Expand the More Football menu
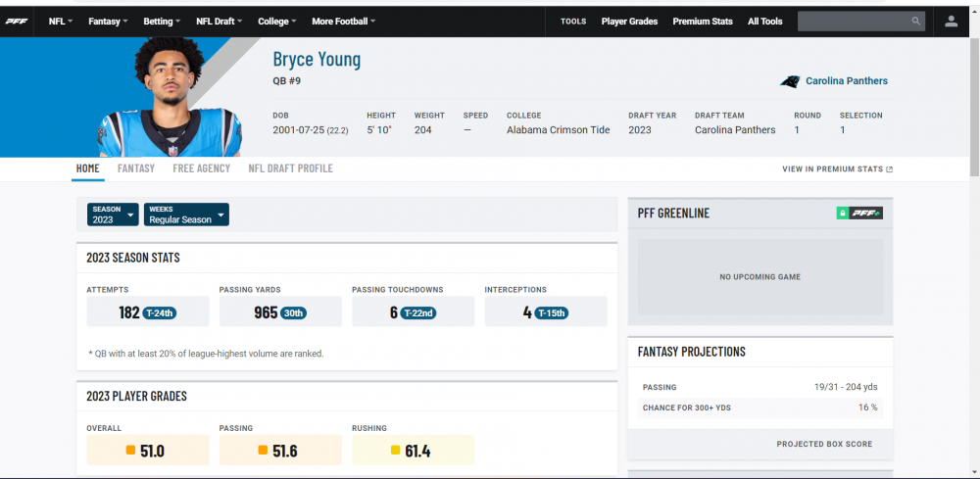The height and width of the screenshot is (479, 980). 343,21
